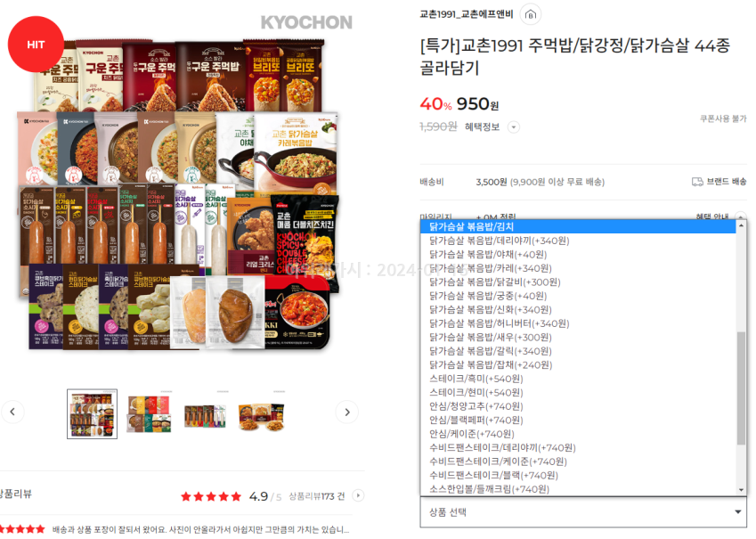Click the dropdown list scroll down arrow
This screenshot has width=756, height=539.
(742, 490)
